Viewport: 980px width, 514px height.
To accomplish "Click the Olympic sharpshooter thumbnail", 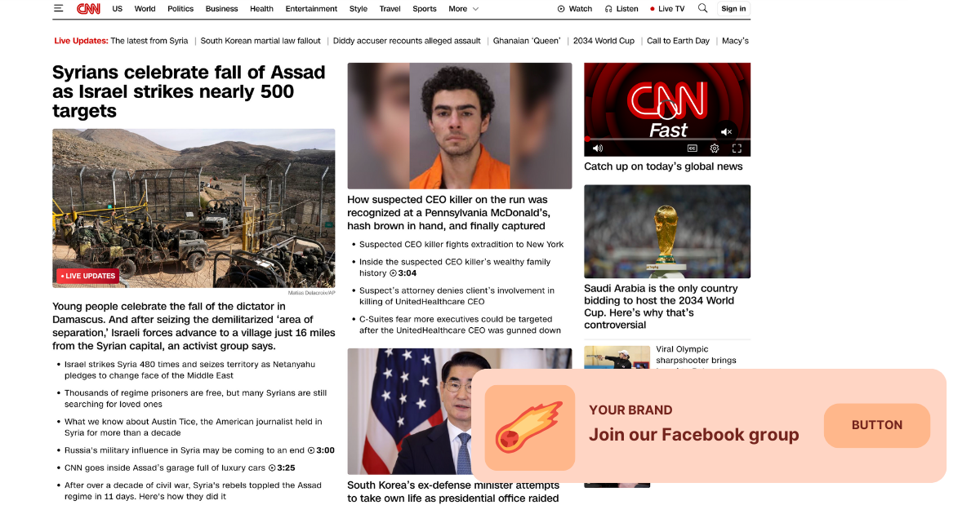I will (617, 357).
